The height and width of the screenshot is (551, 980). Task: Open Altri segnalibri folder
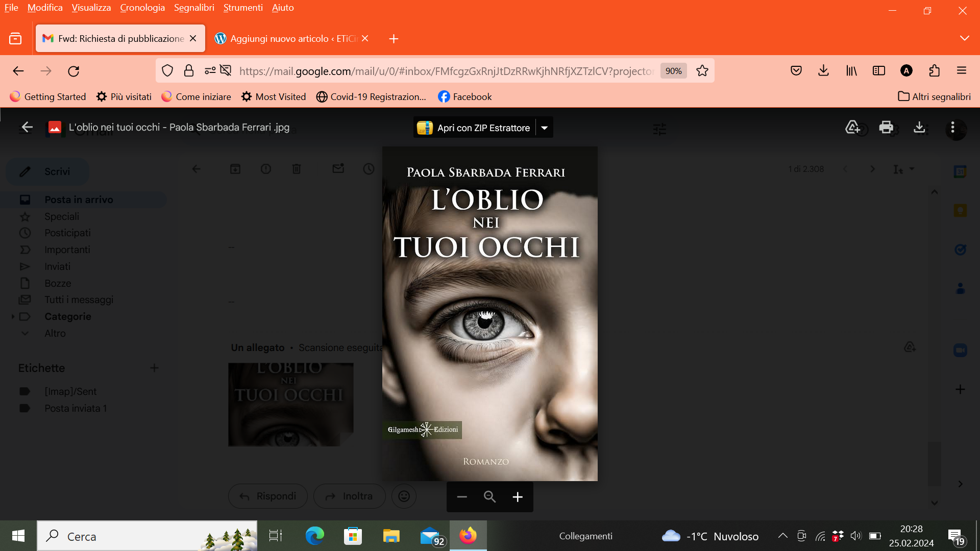coord(935,97)
